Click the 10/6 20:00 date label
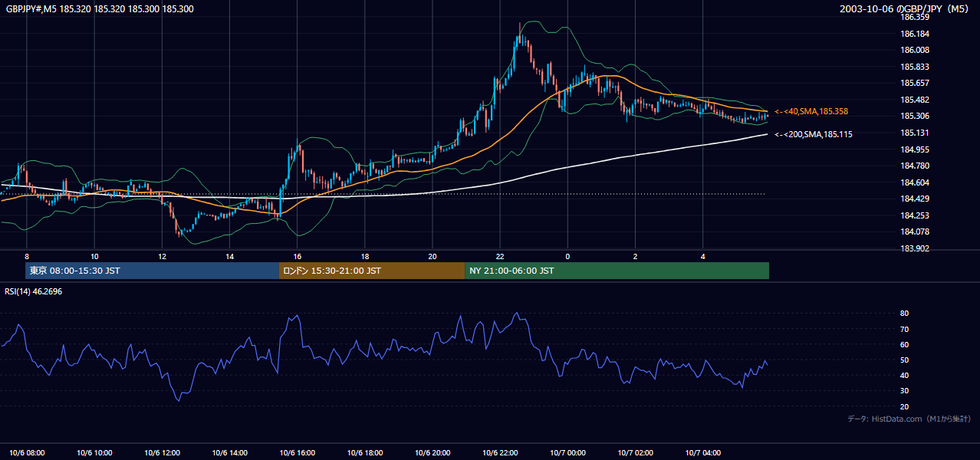Screen dimensions: 980x460 coord(432,453)
